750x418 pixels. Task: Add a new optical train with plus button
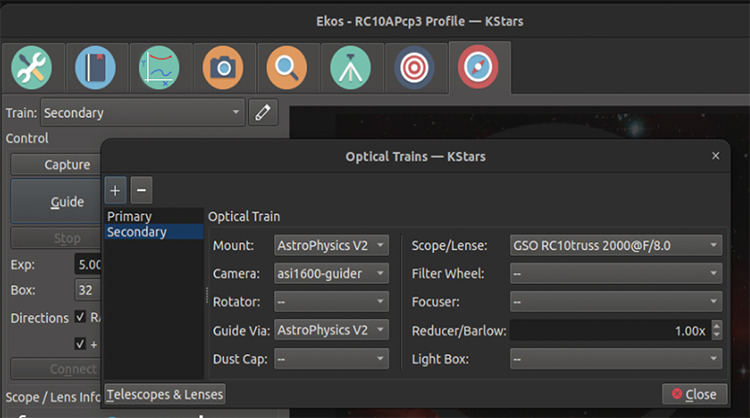(116, 188)
